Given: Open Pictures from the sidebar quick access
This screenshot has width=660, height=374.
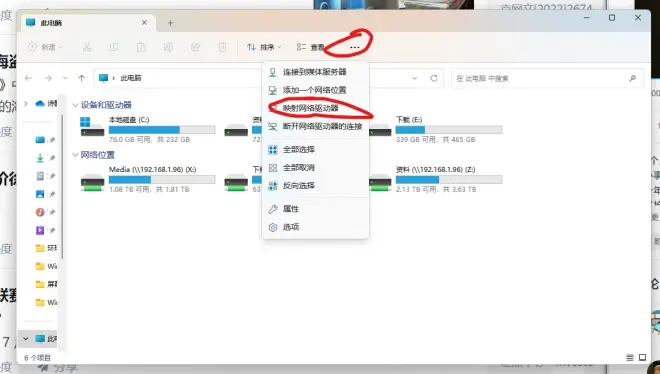Looking at the screenshot, I should coord(40,194).
